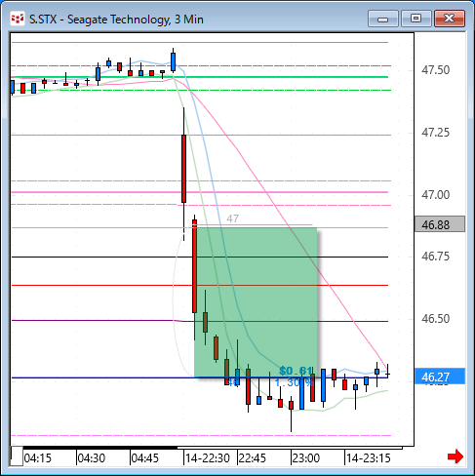Click the 22:45 time axis label
Screen dimensions: 475x476
click(x=253, y=458)
